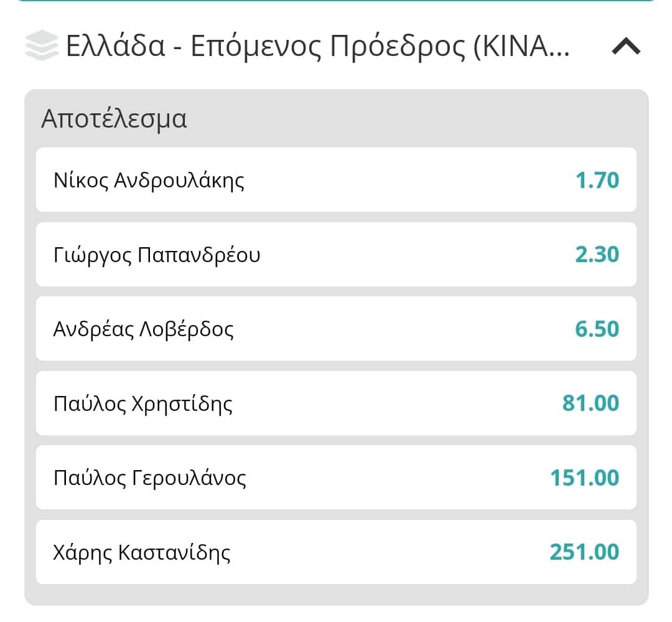Pick odds 1.70 for Ανδρουλάκης
The image size is (672, 622).
click(597, 180)
